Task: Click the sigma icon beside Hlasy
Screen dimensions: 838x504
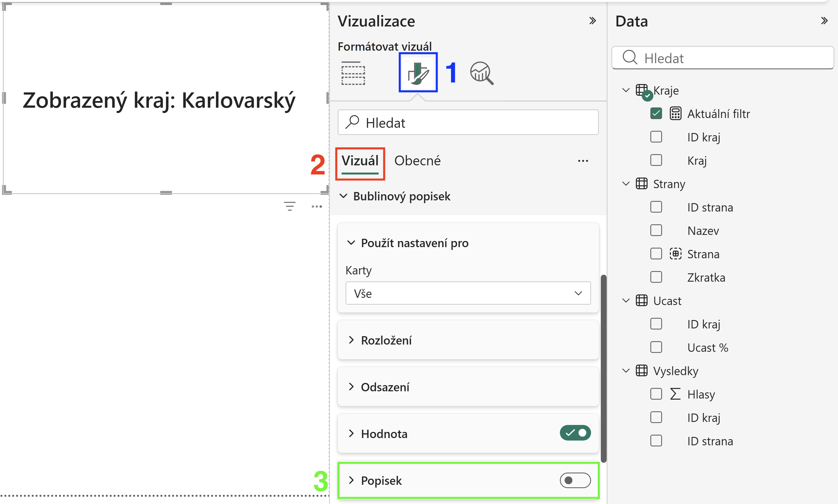Action: [675, 394]
